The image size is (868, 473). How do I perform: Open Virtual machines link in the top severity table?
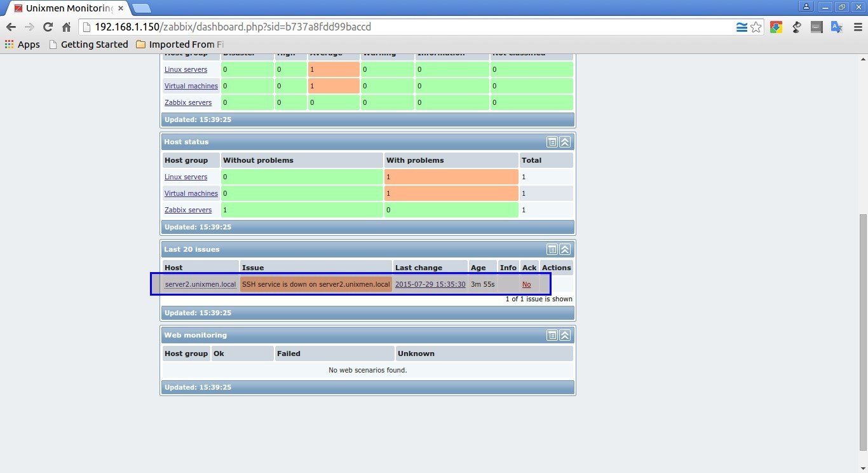(191, 86)
